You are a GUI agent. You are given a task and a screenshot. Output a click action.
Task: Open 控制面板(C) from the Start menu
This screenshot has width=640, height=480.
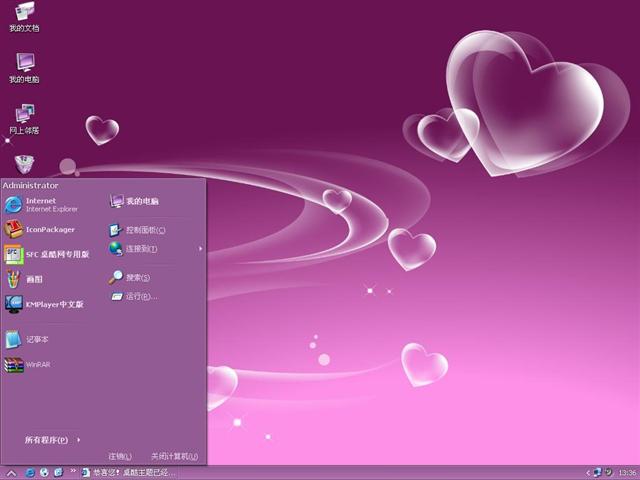pyautogui.click(x=143, y=230)
